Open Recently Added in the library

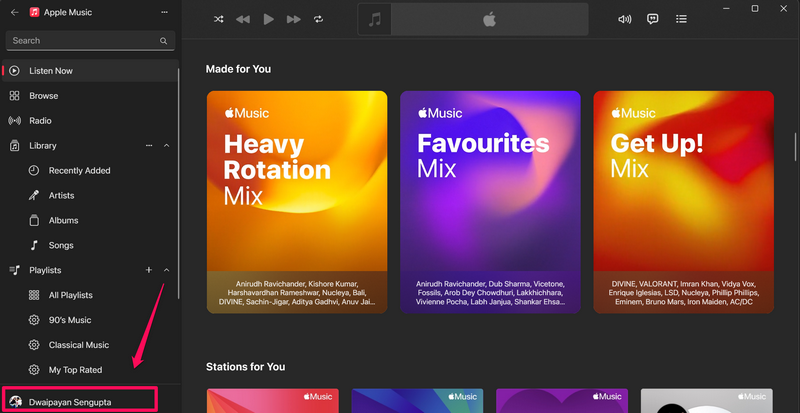pos(90,171)
